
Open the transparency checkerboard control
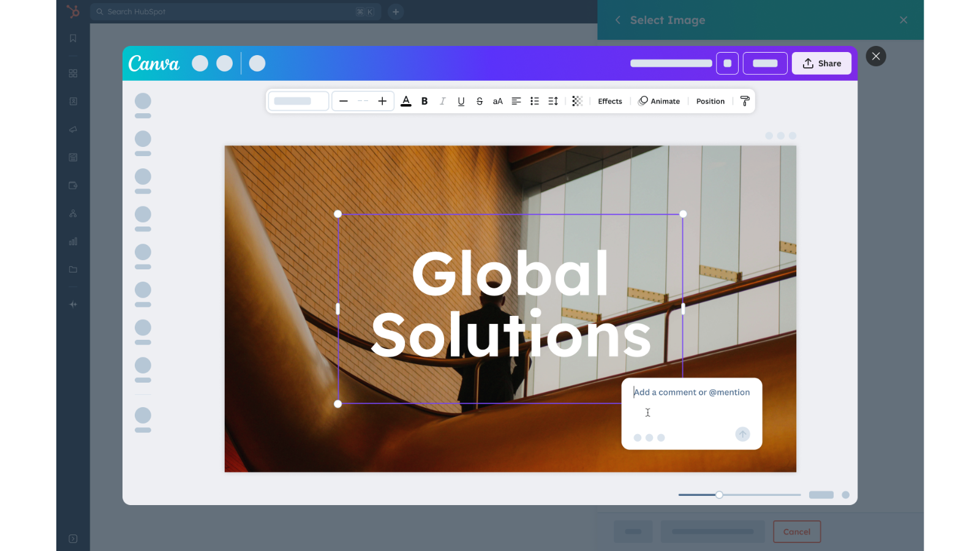[x=577, y=101]
